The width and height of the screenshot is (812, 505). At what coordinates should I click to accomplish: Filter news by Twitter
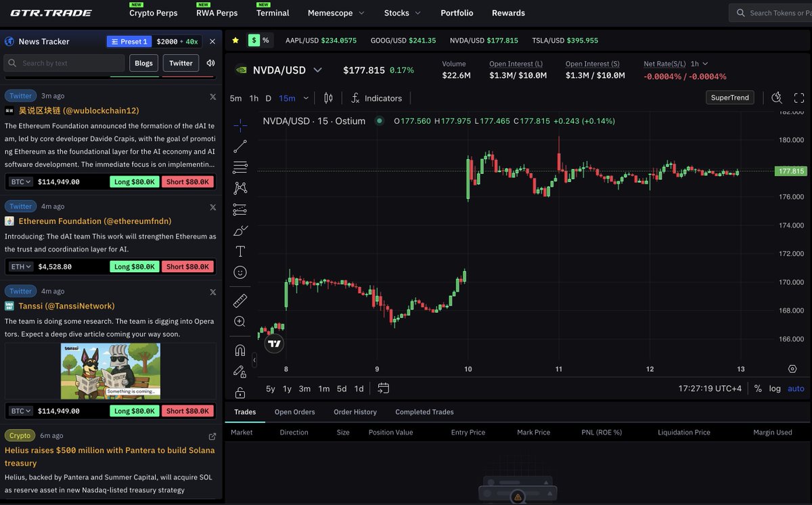point(181,63)
